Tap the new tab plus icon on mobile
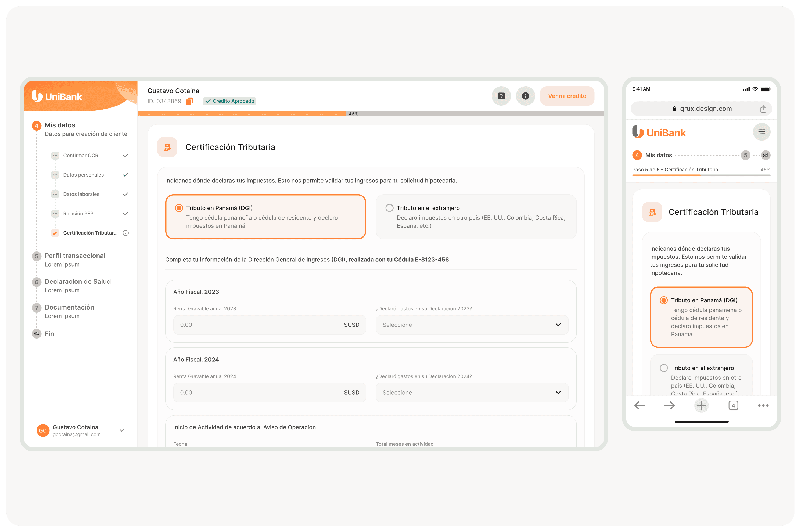This screenshot has height=532, width=801. (701, 405)
